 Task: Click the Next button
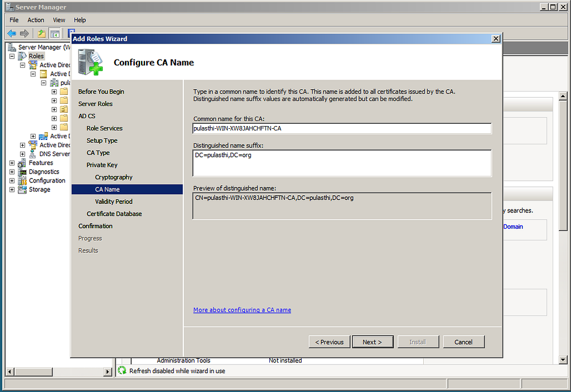(372, 342)
